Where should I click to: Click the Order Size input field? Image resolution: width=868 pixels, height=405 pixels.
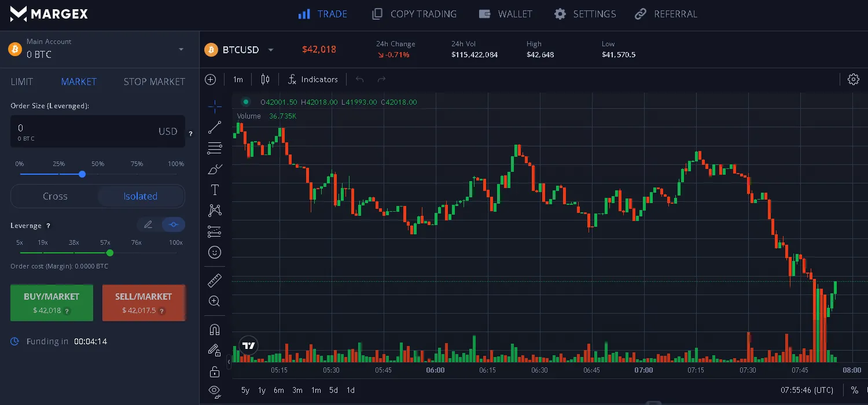(98, 131)
